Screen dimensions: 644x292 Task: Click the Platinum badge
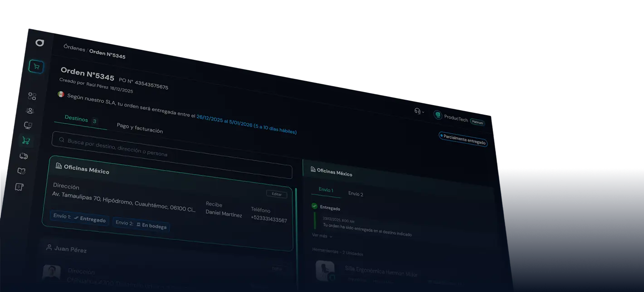[477, 122]
